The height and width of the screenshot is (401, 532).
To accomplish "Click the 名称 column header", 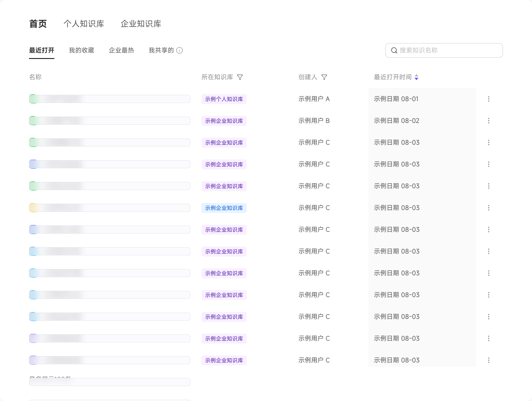I will [35, 77].
